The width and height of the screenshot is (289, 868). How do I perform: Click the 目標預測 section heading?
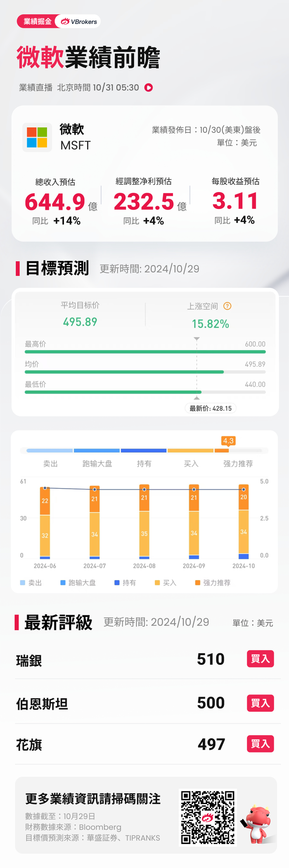pyautogui.click(x=57, y=268)
